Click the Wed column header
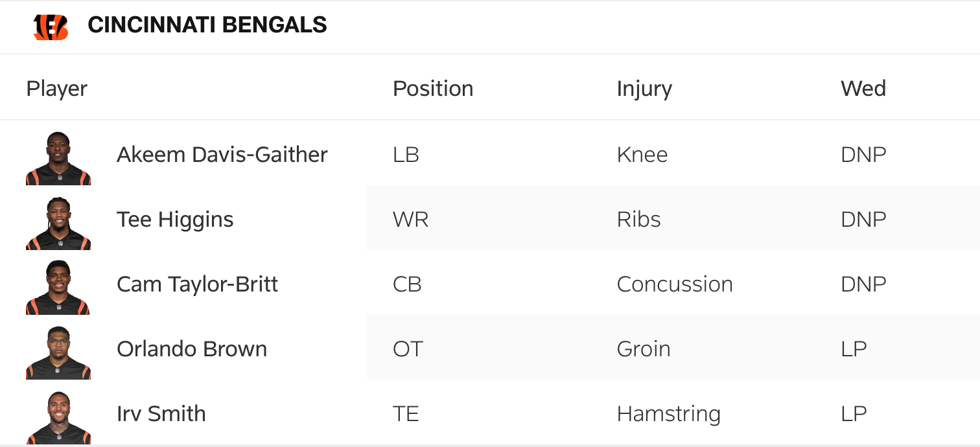Viewport: 980px width, 447px height. (x=863, y=89)
